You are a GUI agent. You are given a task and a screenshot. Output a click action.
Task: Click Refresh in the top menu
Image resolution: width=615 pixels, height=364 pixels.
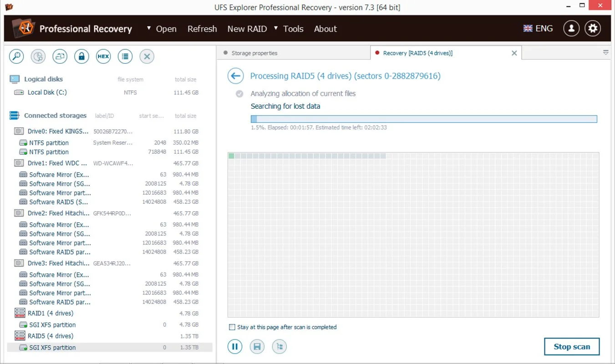click(x=202, y=29)
